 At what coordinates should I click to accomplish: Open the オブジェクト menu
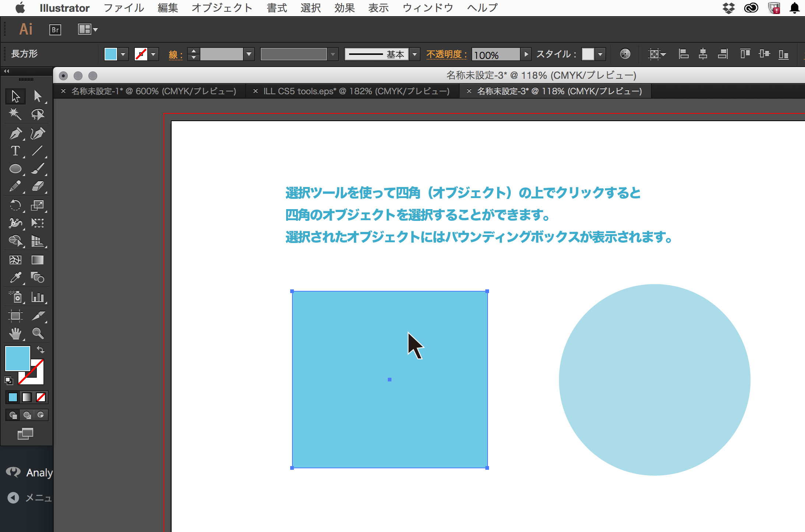point(222,8)
